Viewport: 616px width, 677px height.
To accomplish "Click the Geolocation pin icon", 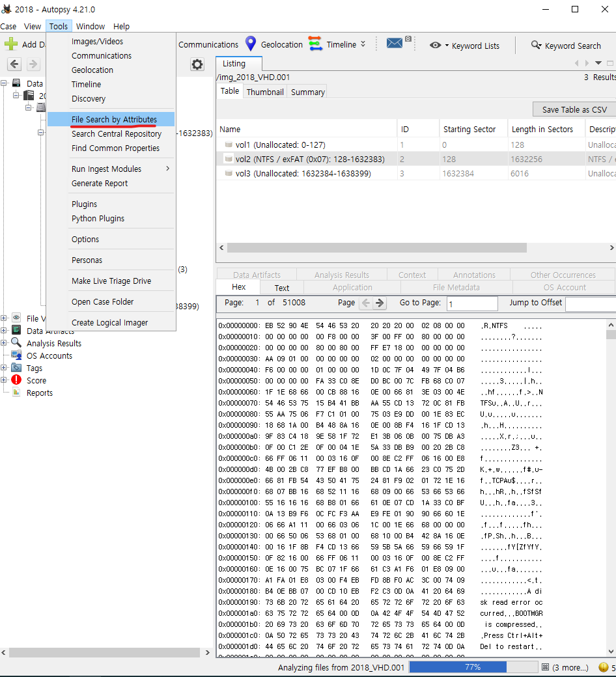I will pyautogui.click(x=251, y=44).
